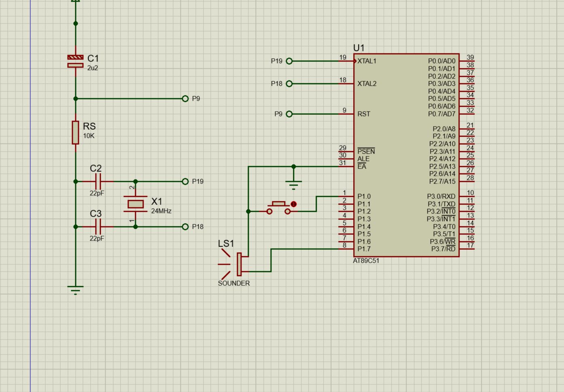
Task: Click the P1.7 pin label
Action: click(x=364, y=249)
